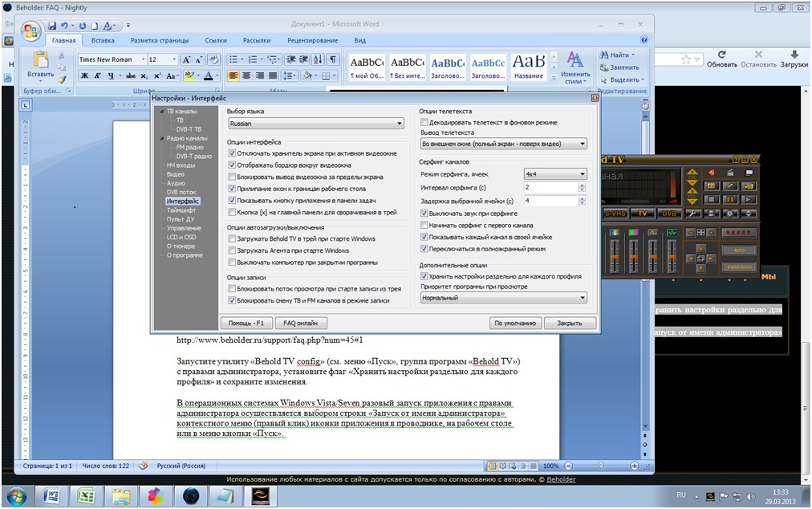Check 'Загружать Behold TV в трей' option

(232, 239)
